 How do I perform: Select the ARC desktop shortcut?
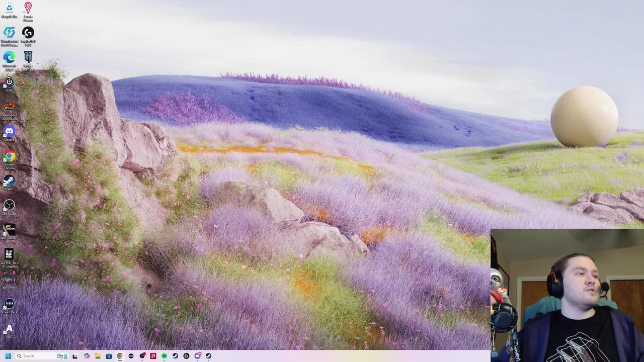[9, 331]
